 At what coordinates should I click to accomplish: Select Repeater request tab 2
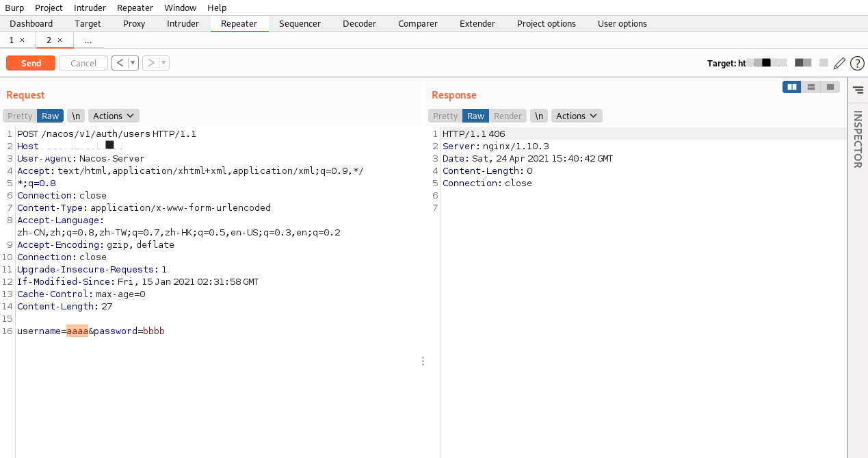[x=49, y=40]
